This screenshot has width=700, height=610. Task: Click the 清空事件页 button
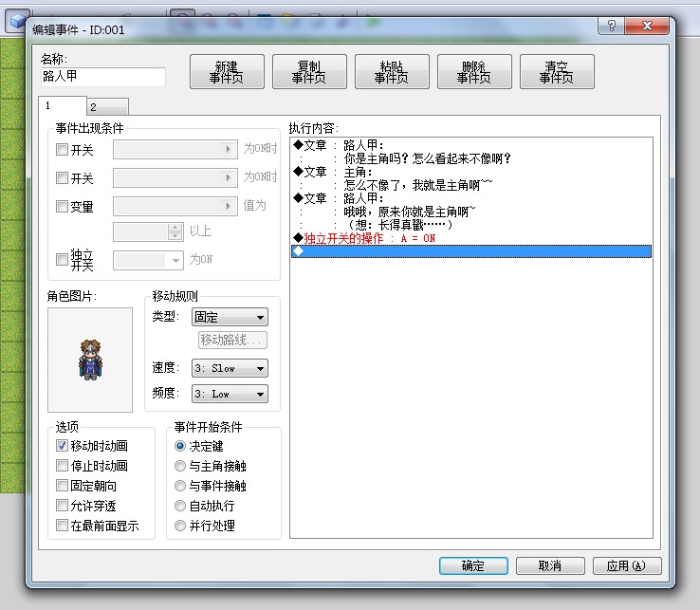[557, 72]
